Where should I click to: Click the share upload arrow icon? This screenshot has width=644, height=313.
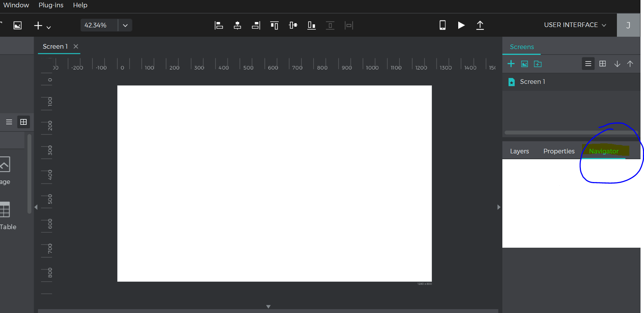pos(480,25)
